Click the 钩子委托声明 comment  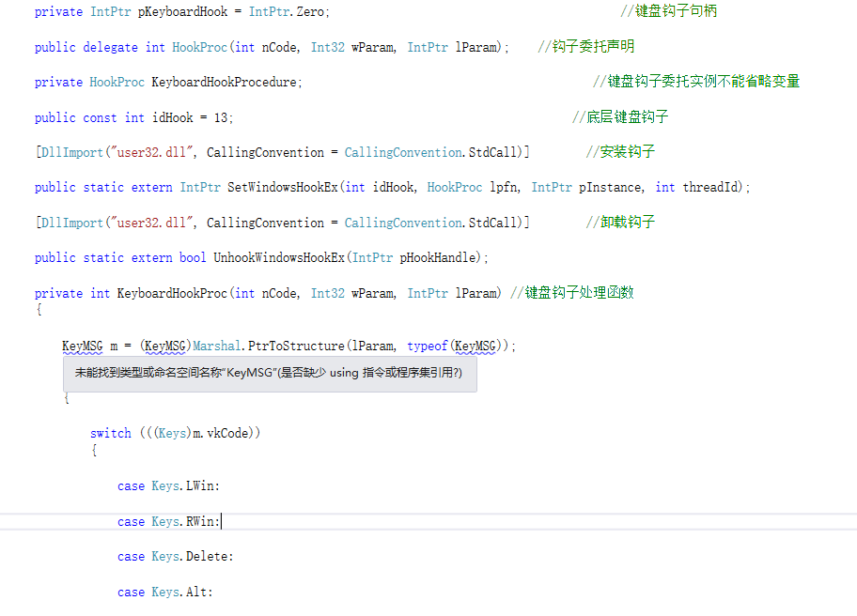(x=586, y=46)
